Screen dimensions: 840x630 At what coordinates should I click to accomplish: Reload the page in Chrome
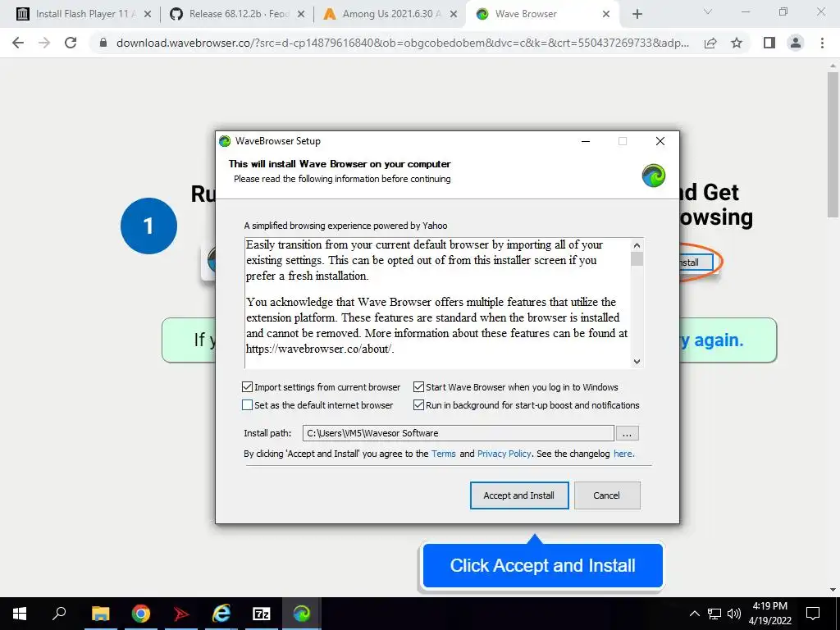tap(71, 43)
